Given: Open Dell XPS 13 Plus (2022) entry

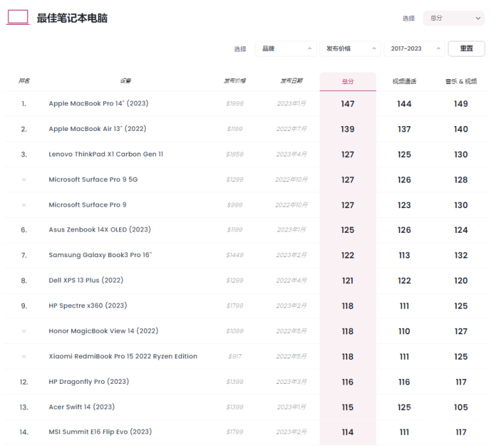Looking at the screenshot, I should [x=85, y=281].
